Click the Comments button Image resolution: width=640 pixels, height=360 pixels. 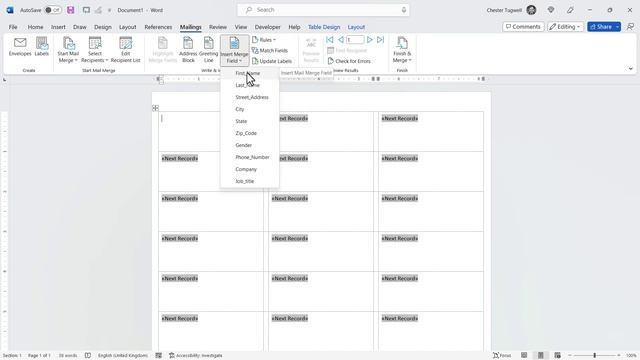pyautogui.click(x=523, y=27)
